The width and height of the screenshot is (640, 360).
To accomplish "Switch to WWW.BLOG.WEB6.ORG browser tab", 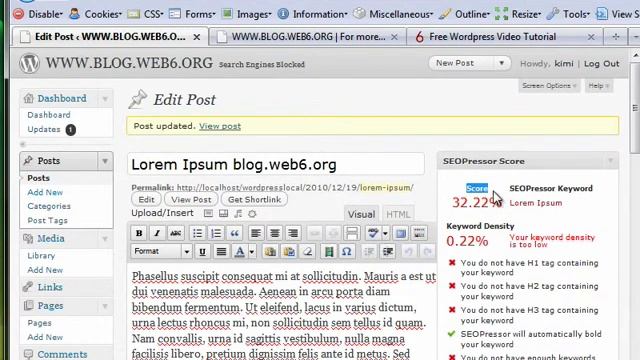I will pyautogui.click(x=308, y=37).
